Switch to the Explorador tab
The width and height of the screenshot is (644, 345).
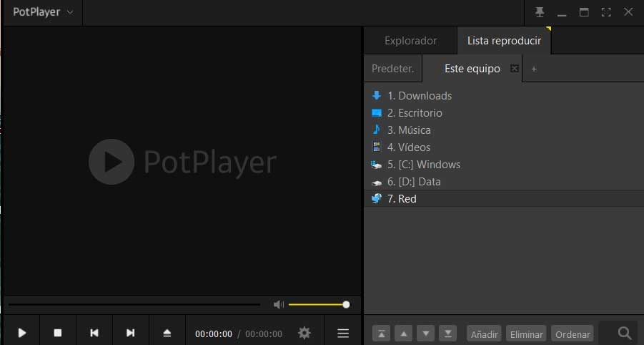[410, 41]
